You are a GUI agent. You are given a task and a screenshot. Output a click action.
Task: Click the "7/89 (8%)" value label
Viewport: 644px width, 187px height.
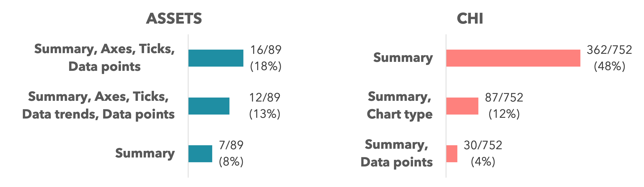231,153
